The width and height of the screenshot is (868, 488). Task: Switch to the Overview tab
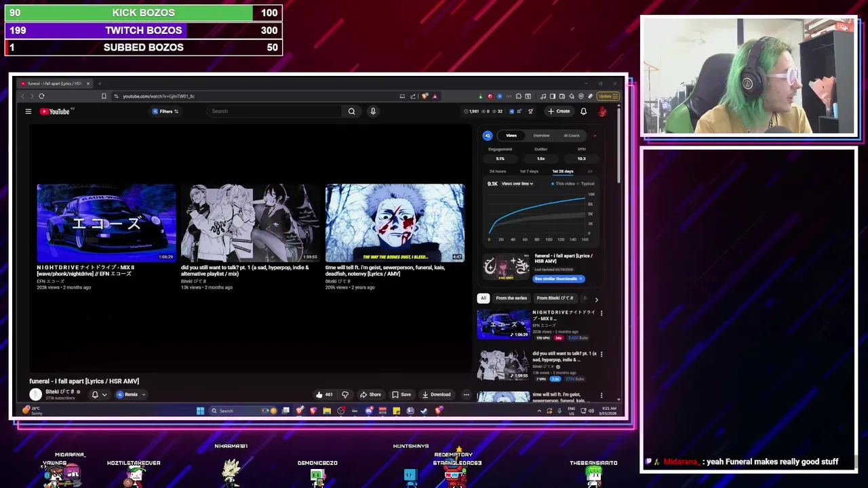point(541,136)
